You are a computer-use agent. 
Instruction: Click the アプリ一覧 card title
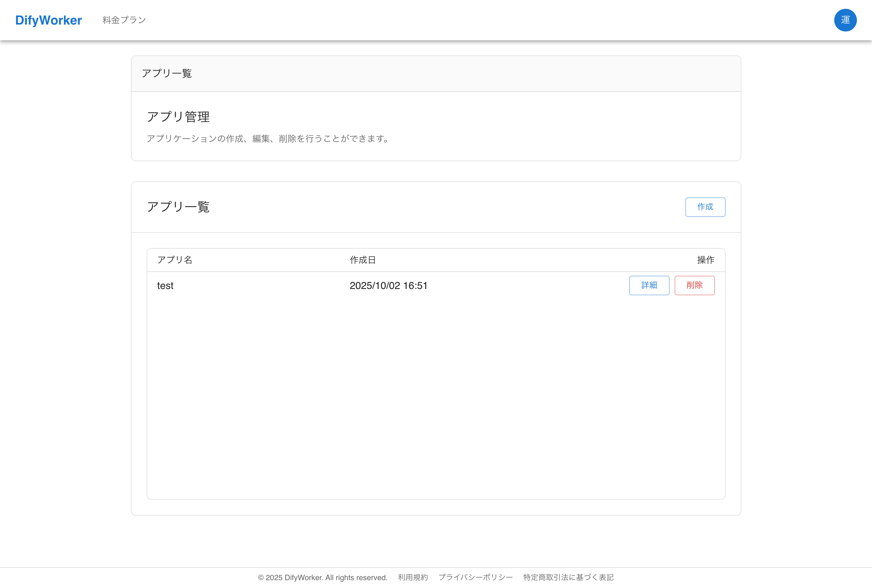tap(178, 206)
